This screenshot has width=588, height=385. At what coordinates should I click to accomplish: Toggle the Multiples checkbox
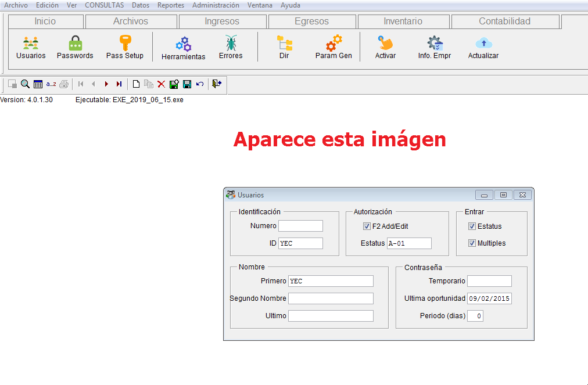click(x=472, y=243)
